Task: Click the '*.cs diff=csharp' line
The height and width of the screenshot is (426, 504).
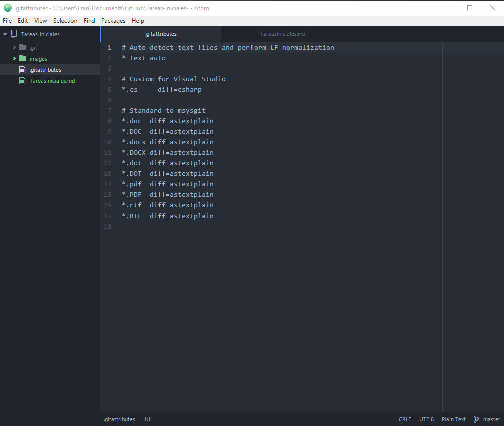Action: point(162,90)
